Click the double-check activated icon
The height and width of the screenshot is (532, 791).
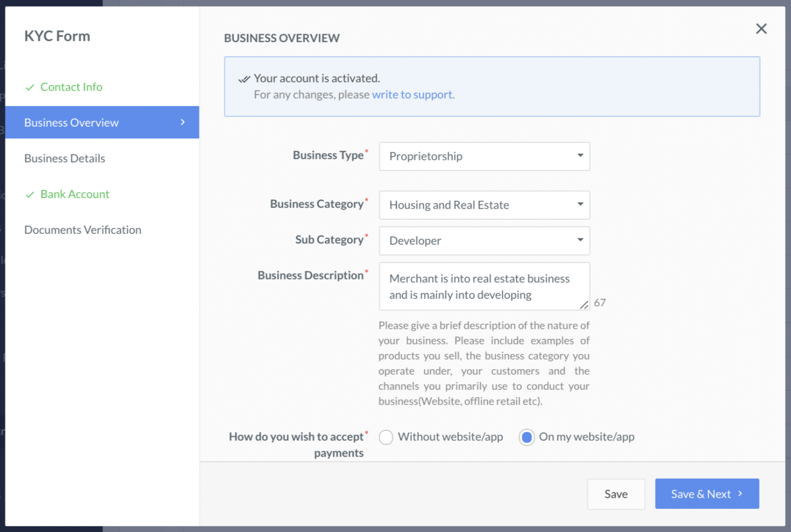pyautogui.click(x=244, y=79)
